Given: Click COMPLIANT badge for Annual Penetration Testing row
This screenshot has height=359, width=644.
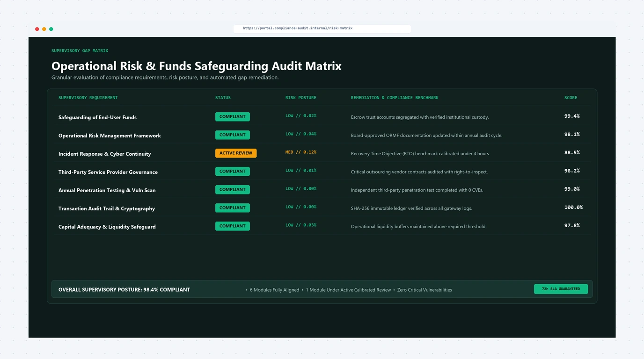Looking at the screenshot, I should [233, 190].
